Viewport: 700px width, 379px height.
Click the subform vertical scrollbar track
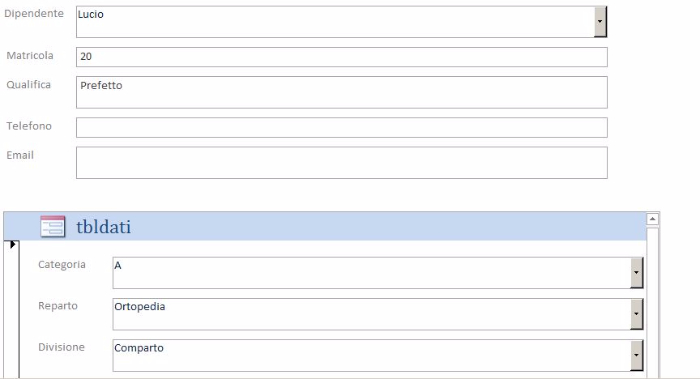point(652,303)
